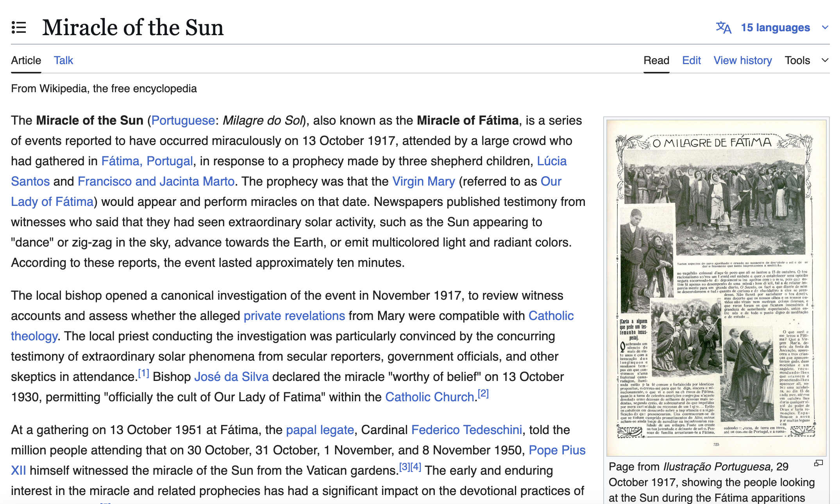Open the table of contents icon
This screenshot has width=840, height=504.
click(19, 28)
